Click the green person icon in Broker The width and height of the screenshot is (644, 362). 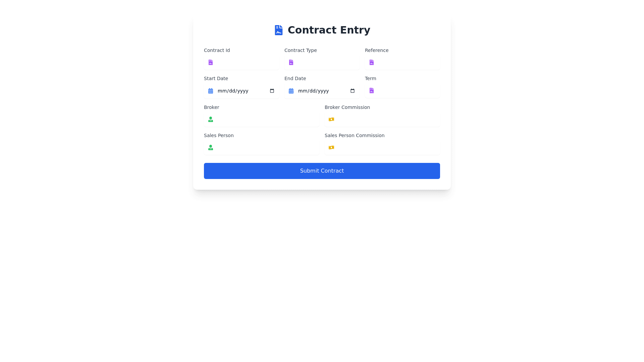pyautogui.click(x=210, y=119)
